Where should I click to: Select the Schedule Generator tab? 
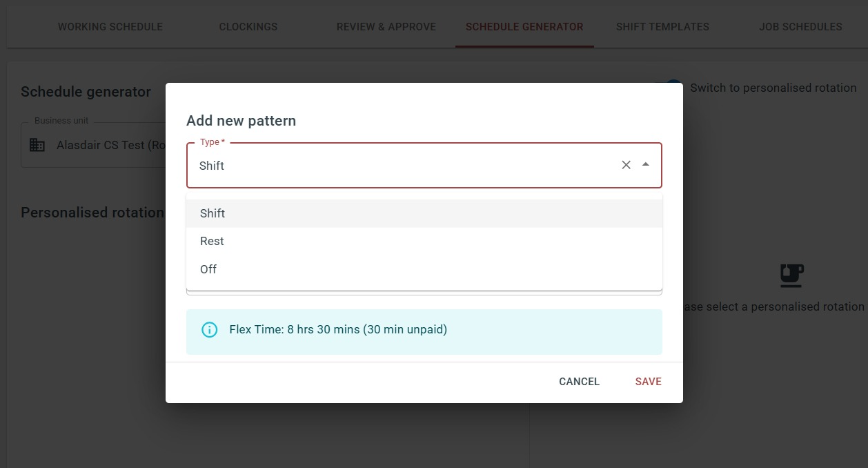[x=524, y=27]
